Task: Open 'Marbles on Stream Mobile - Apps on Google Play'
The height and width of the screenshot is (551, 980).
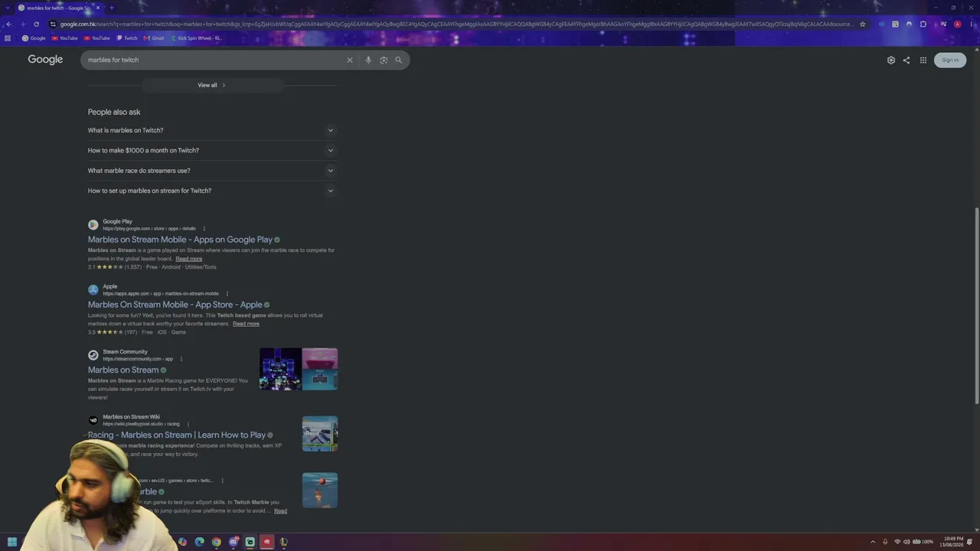Action: pos(180,240)
